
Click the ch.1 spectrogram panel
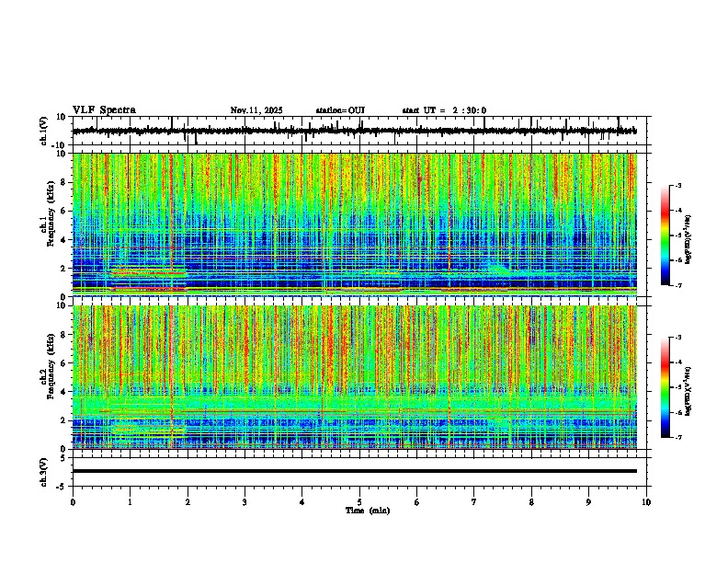pyautogui.click(x=355, y=224)
